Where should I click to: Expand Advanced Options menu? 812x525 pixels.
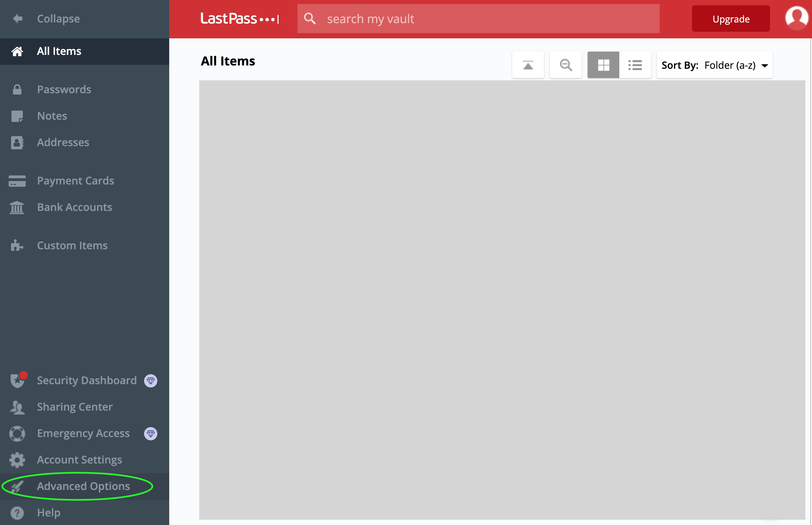(x=83, y=486)
